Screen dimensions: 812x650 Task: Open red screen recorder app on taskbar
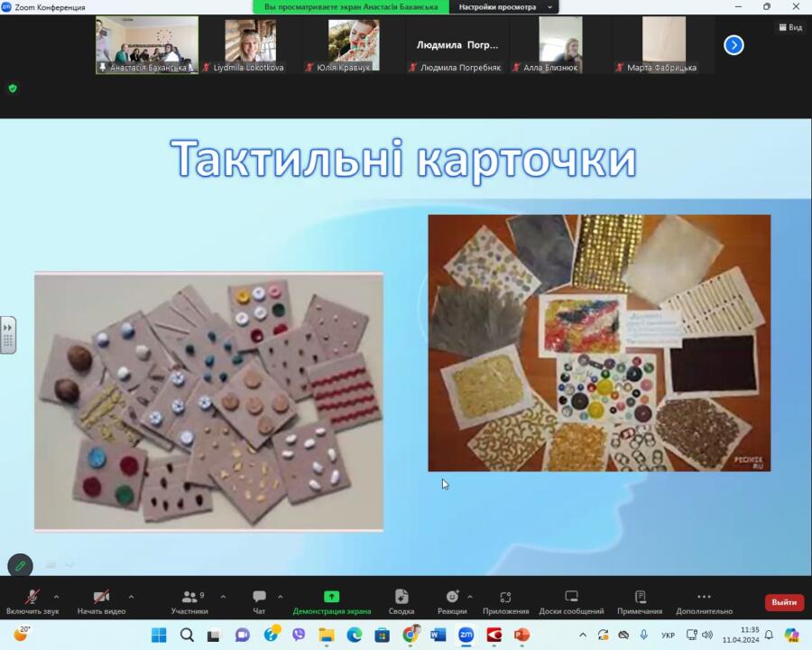coord(494,635)
